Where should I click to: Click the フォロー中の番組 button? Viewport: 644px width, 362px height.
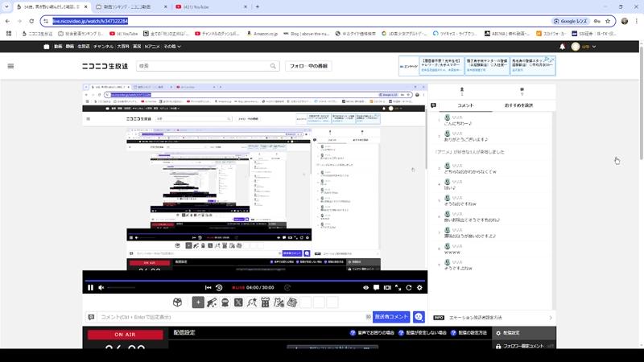[308, 67]
